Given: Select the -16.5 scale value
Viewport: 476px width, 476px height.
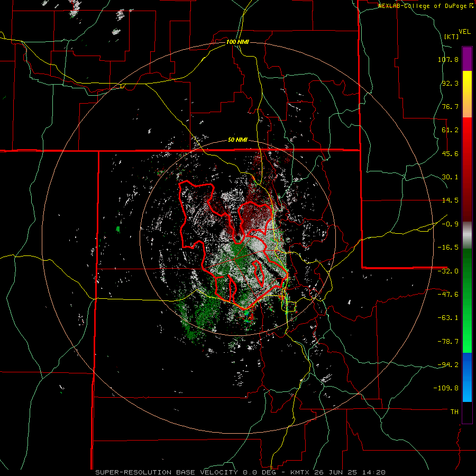Looking at the screenshot, I should (x=448, y=248).
